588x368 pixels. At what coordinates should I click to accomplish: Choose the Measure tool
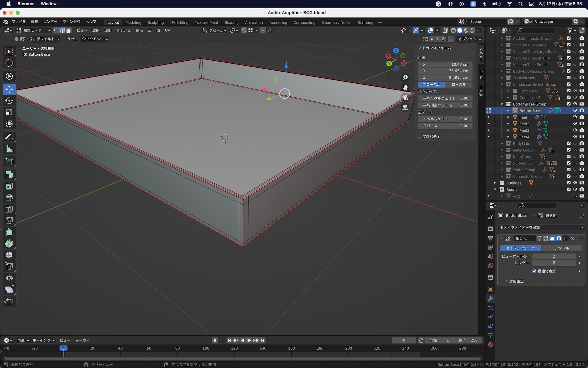tap(9, 149)
